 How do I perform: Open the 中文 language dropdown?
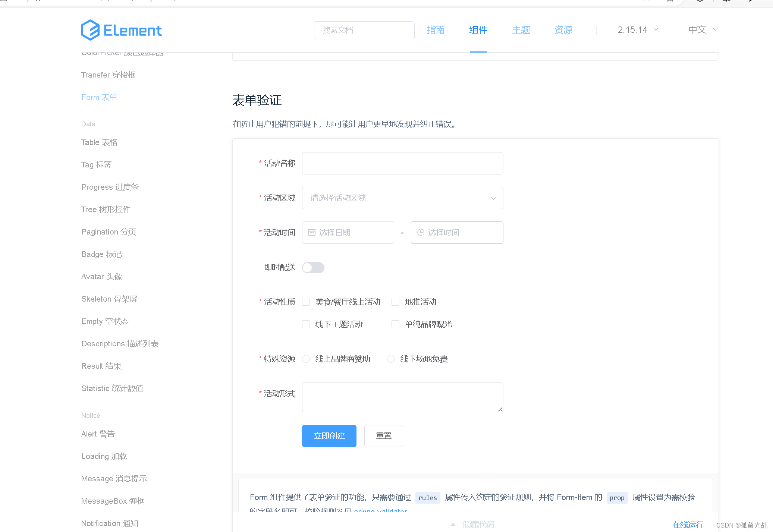(703, 30)
